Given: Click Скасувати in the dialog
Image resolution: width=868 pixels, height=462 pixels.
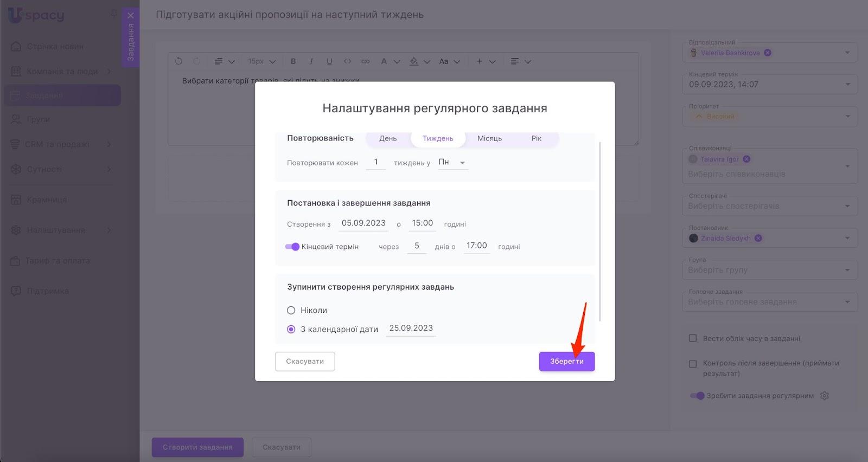Looking at the screenshot, I should click(305, 361).
